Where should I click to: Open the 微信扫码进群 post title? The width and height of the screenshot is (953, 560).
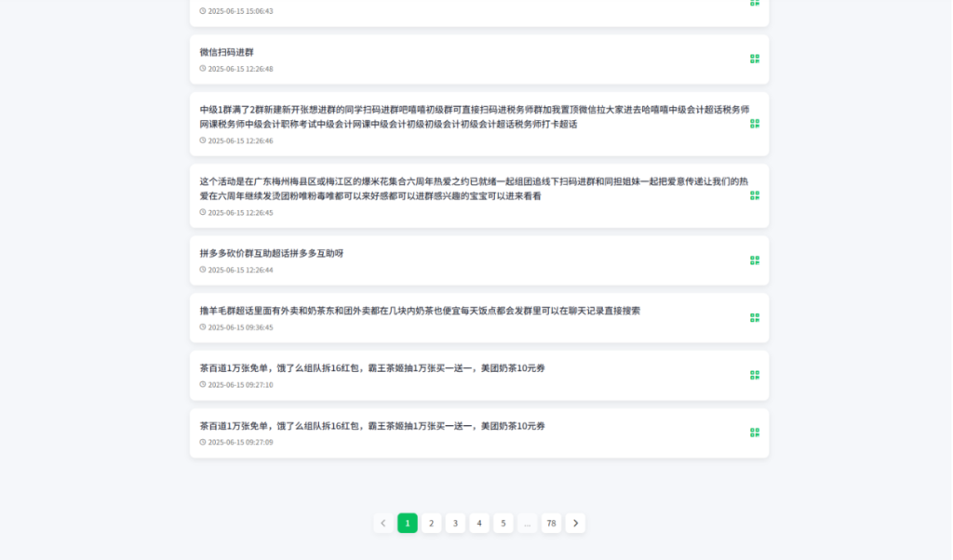click(x=226, y=52)
